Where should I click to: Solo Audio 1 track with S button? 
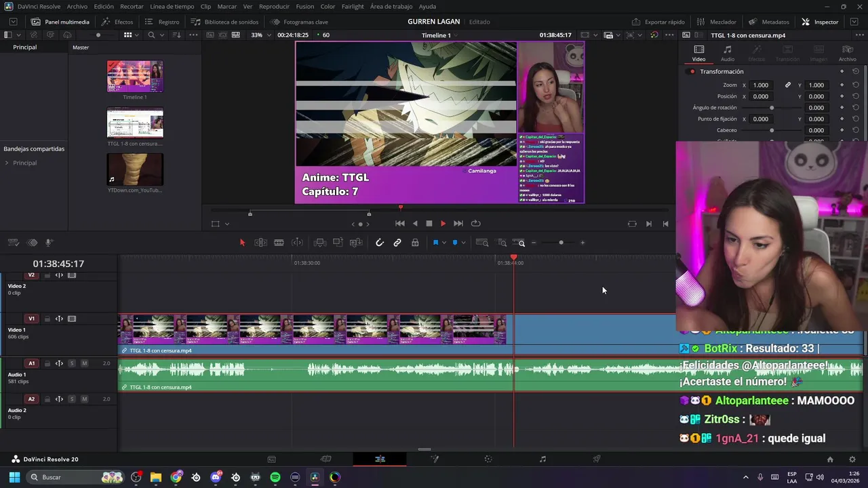[72, 363]
